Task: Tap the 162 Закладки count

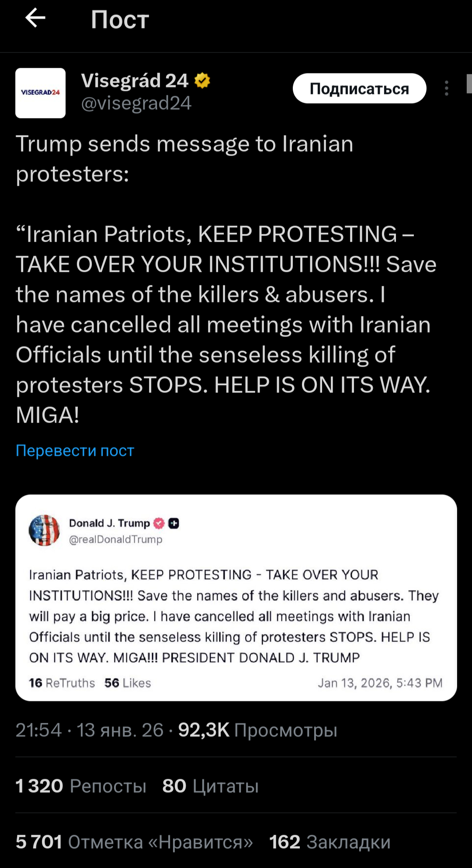Action: [330, 842]
